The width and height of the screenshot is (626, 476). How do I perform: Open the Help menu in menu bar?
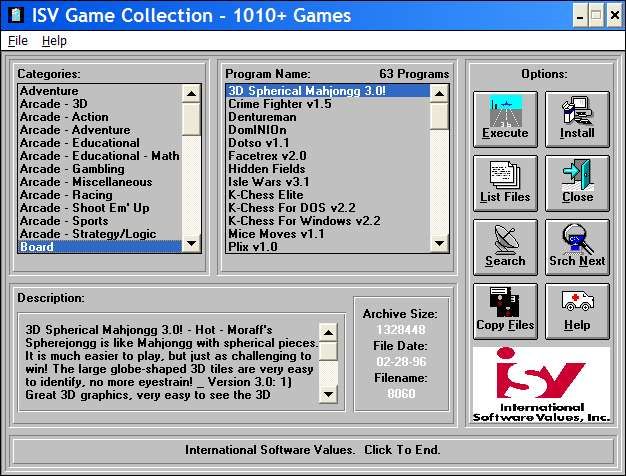[x=54, y=41]
